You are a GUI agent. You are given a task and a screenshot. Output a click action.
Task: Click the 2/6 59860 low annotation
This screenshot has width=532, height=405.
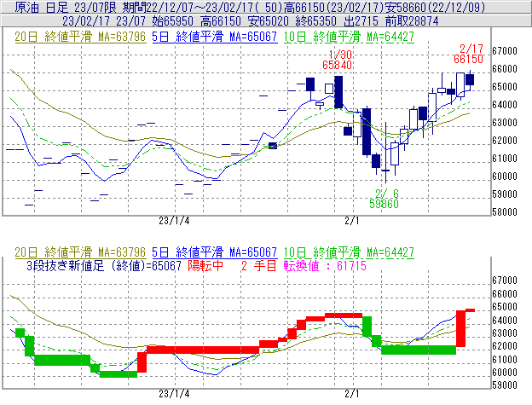tap(384, 199)
